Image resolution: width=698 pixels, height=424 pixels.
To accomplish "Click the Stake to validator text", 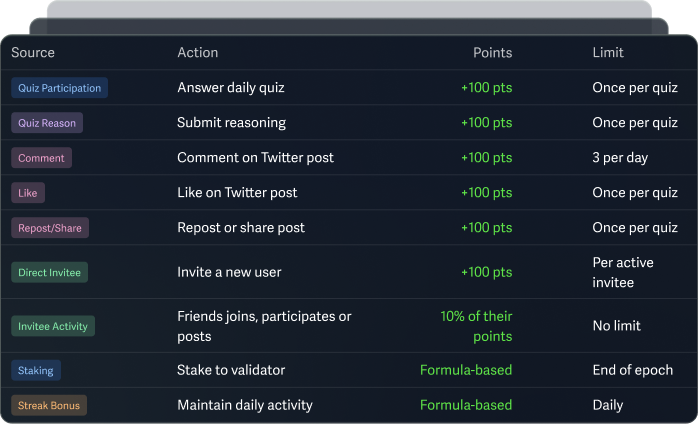I will 231,371.
